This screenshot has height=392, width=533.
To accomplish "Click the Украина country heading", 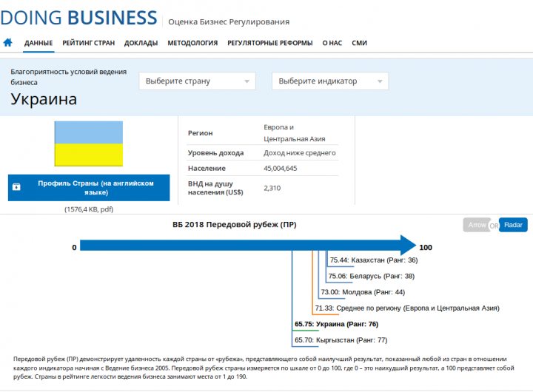I will coord(44,99).
